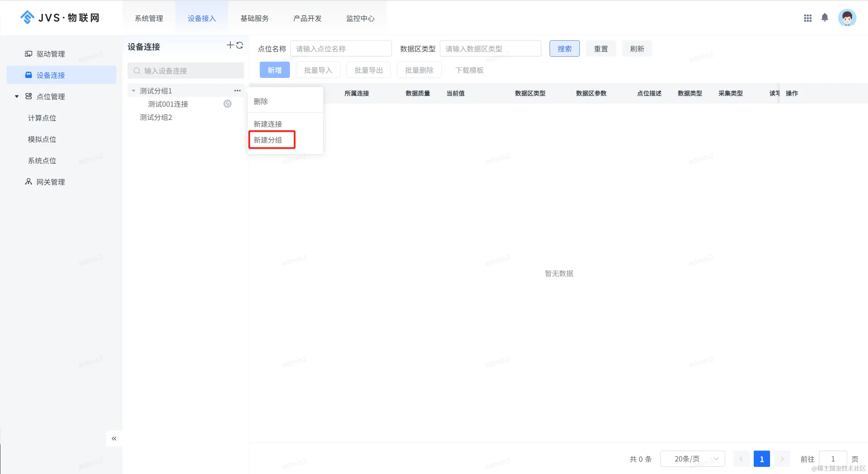
Task: Select 新建分组 from the context menu
Action: point(268,140)
